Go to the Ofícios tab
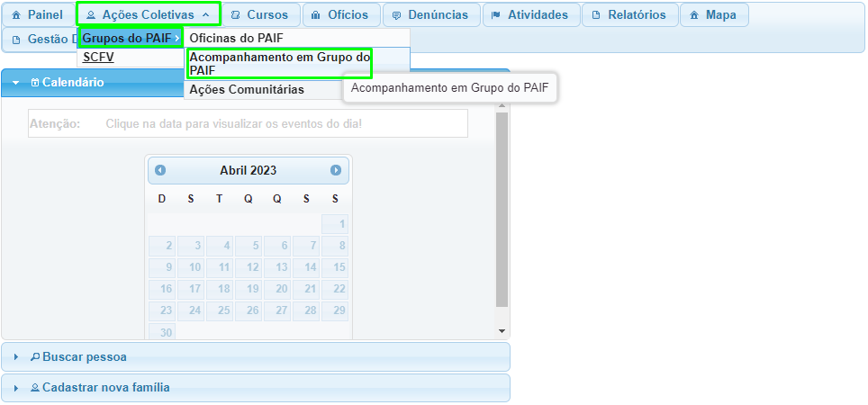The height and width of the screenshot is (405, 868). pyautogui.click(x=341, y=15)
